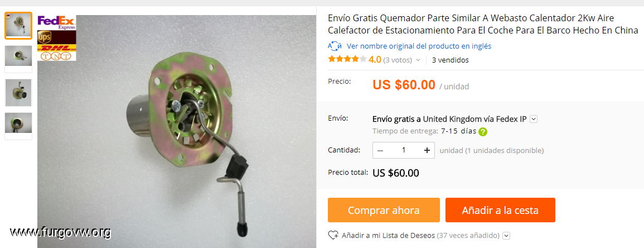Increase quantity with the plus button
Viewport: 644px width, 248px height.
427,150
